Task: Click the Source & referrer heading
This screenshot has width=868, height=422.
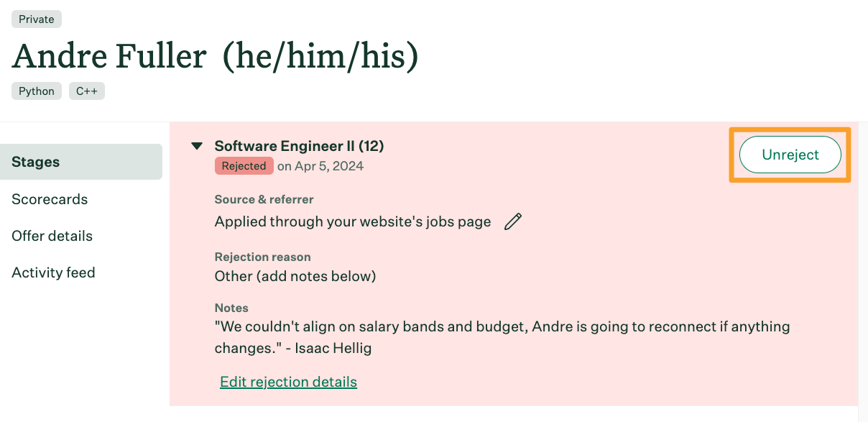Action: pos(264,199)
